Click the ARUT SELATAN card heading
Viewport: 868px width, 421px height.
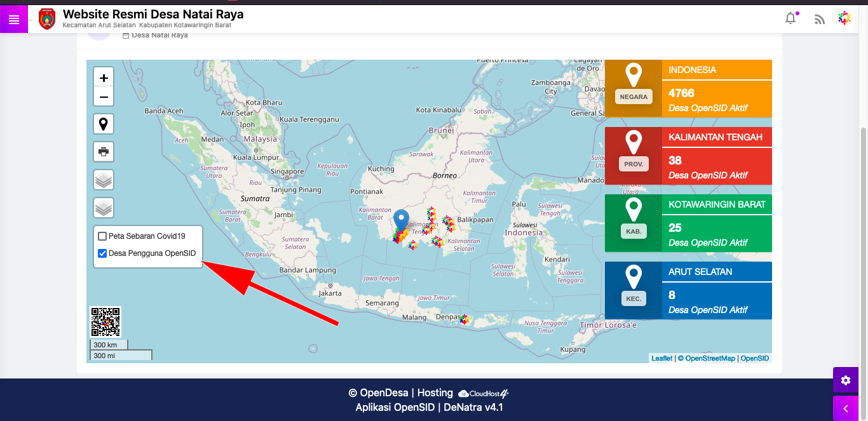point(700,272)
